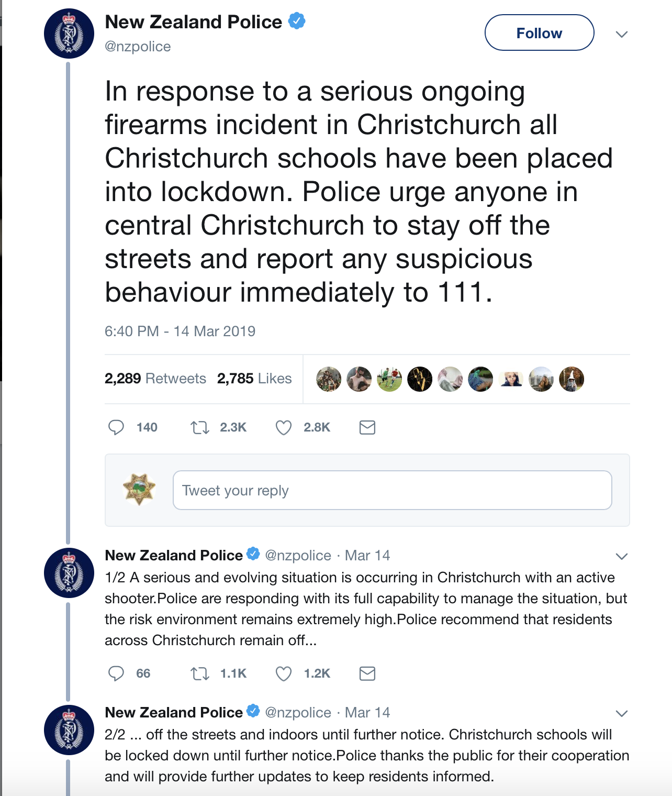This screenshot has height=796, width=672.
Task: View the 2,785 Likes list
Action: pyautogui.click(x=254, y=379)
